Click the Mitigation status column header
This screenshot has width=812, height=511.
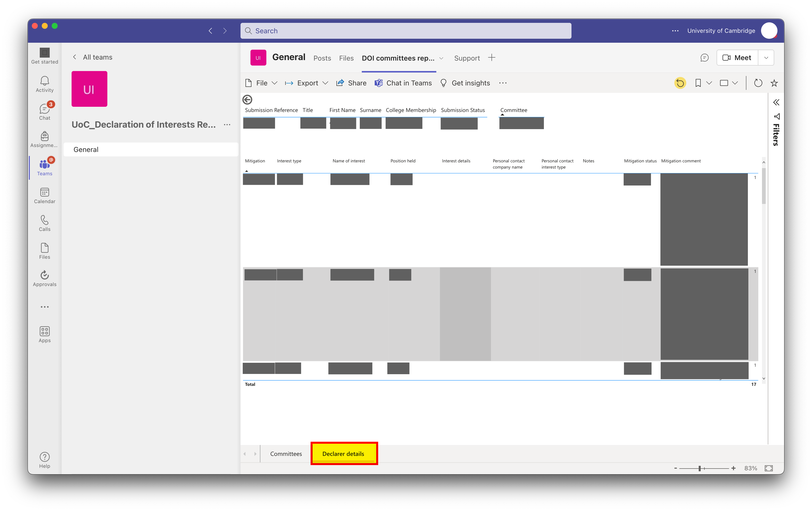(x=640, y=161)
